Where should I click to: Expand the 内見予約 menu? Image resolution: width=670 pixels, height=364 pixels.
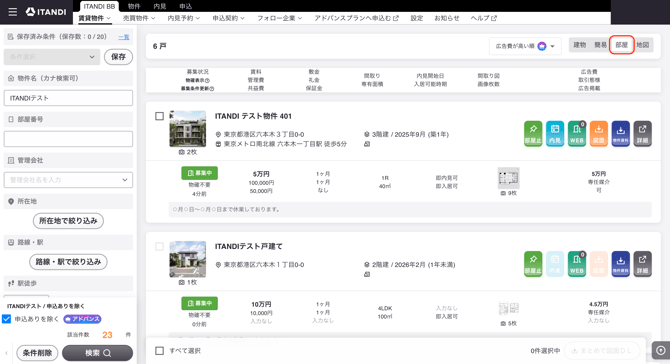click(184, 18)
